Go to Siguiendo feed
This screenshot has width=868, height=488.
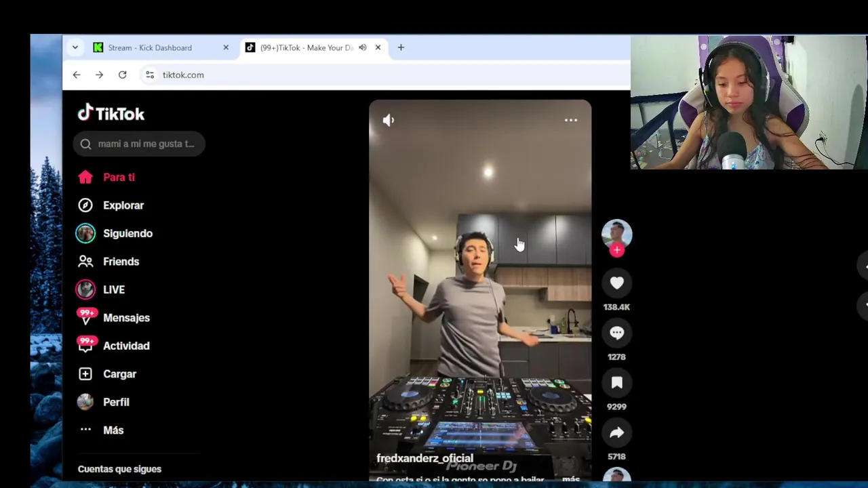[x=114, y=233]
